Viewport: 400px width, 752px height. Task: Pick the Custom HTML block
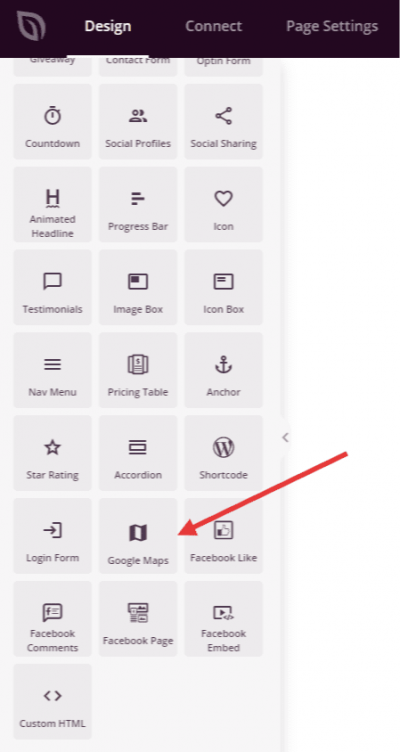52,702
